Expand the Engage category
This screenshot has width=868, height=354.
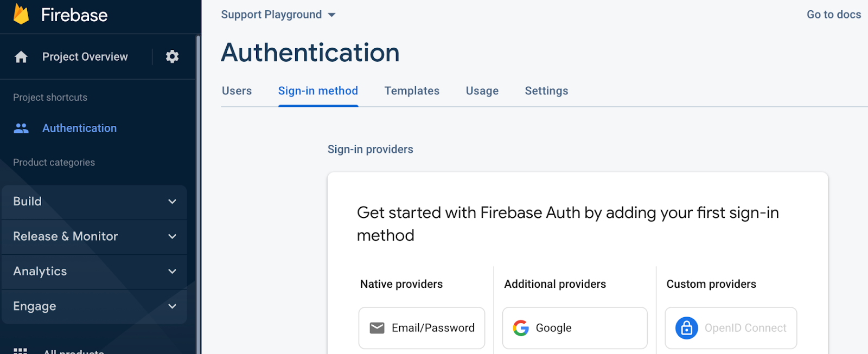94,306
